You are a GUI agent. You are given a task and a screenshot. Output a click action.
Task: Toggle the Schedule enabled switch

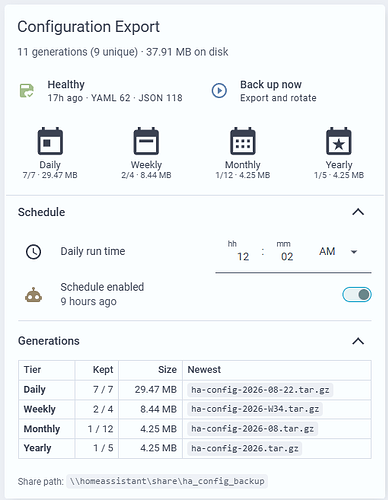(357, 295)
